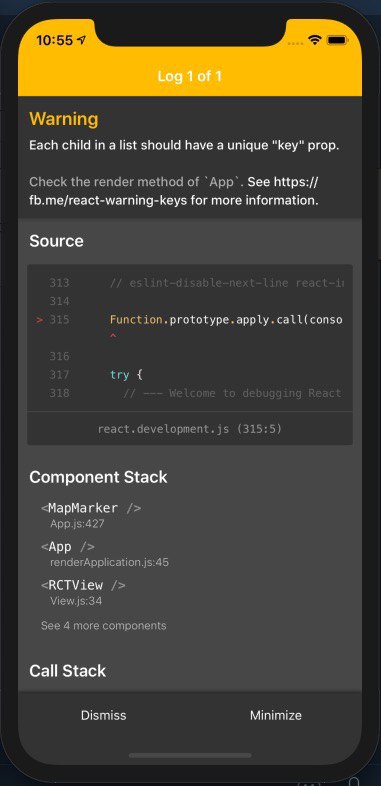Tap the Function.prototype.apply code line

[226, 320]
